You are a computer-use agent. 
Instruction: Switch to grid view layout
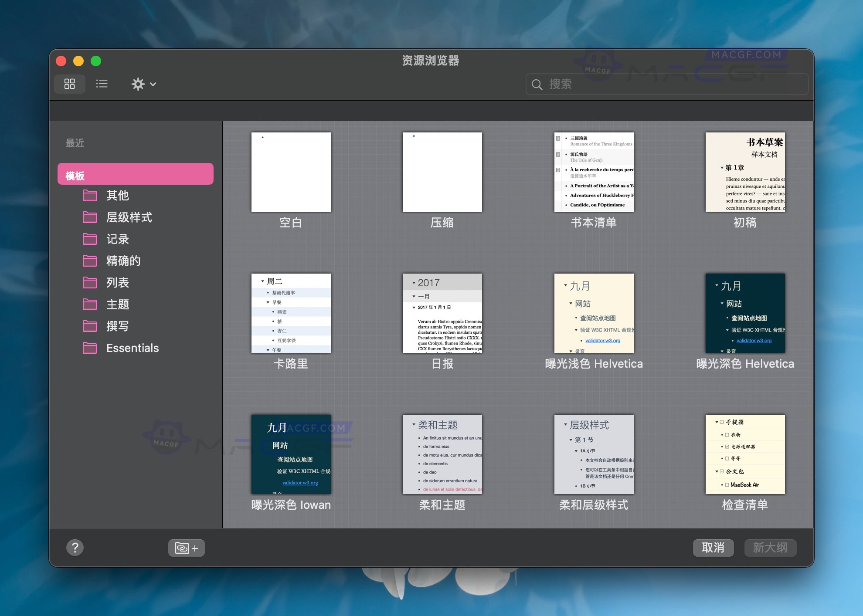69,84
